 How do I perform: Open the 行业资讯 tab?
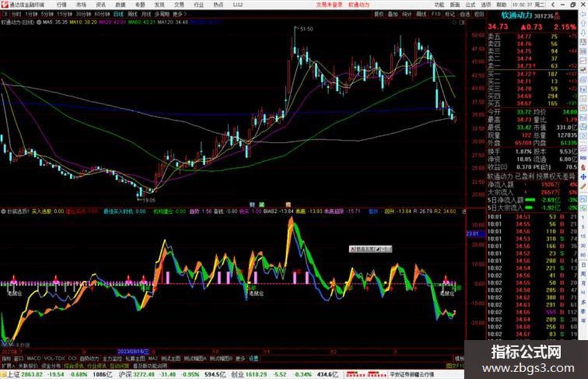click(x=96, y=366)
